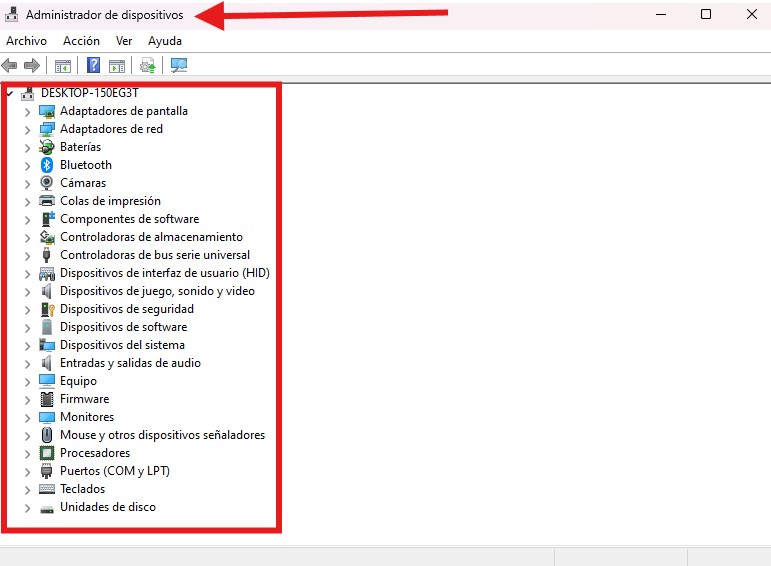Screen dimensions: 771x566
Task: Open the blue Help question-mark icon
Action: (x=93, y=65)
